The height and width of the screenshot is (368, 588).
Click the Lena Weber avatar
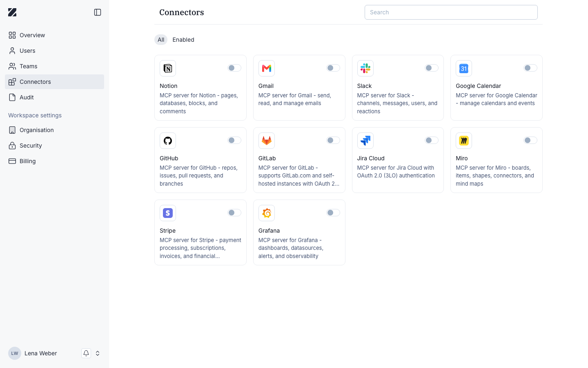(x=15, y=353)
